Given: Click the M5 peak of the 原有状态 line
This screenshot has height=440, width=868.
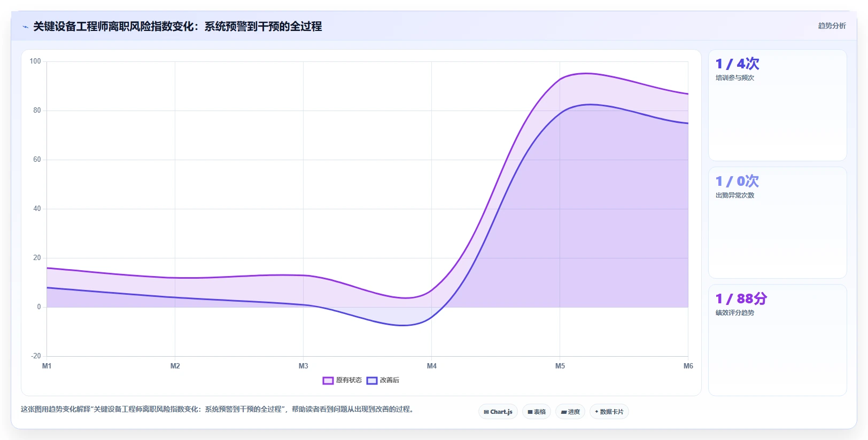Looking at the screenshot, I should (560, 78).
